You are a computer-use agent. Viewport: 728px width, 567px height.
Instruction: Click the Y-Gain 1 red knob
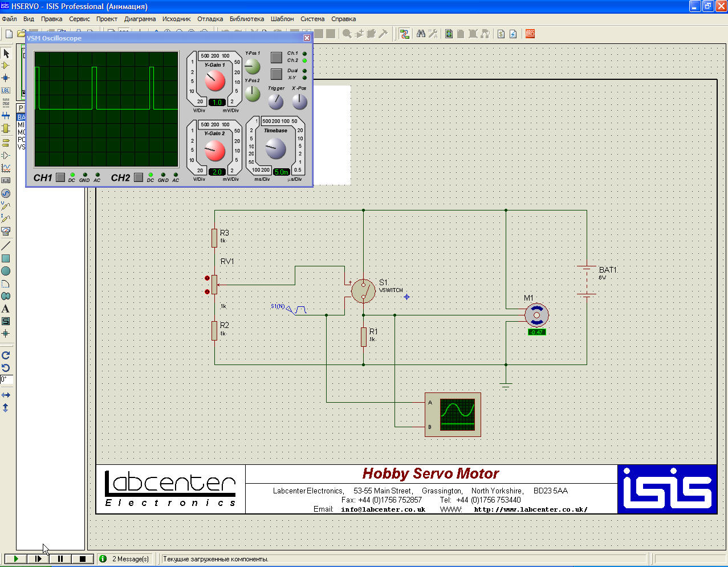click(215, 81)
